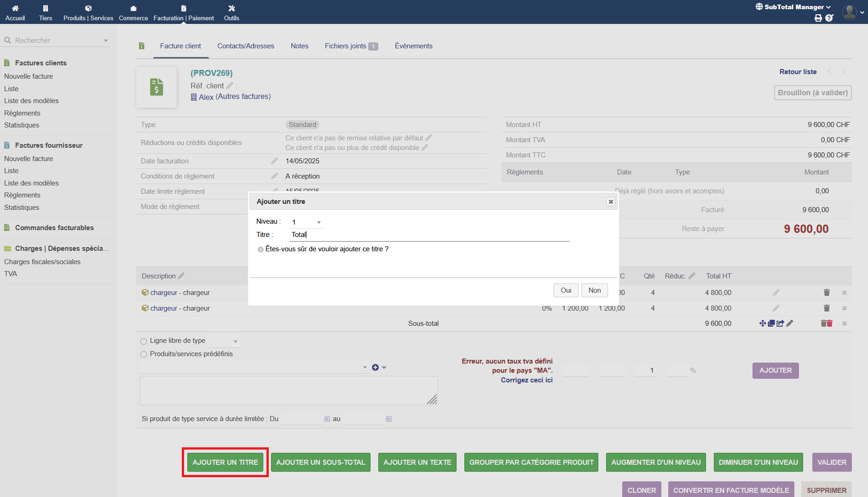Screen dimensions: 868x497
Task: Click the Ajouter un sous-total button
Action: pyautogui.click(x=320, y=462)
